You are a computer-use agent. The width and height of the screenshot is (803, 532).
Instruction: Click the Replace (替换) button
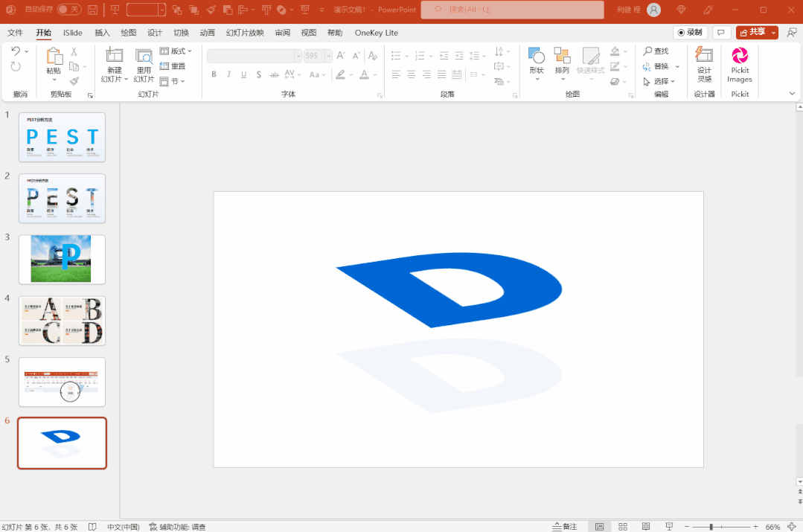pos(656,66)
